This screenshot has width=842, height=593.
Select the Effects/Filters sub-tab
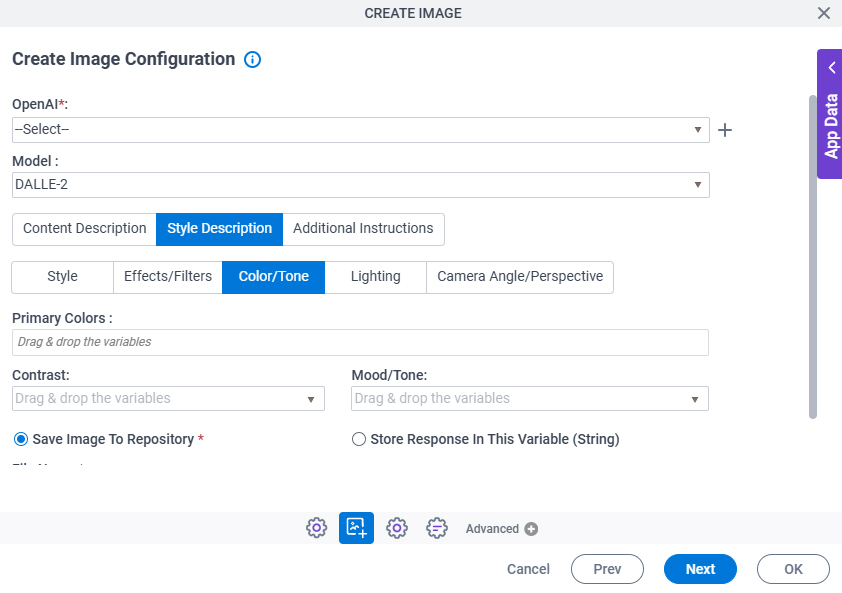click(168, 277)
